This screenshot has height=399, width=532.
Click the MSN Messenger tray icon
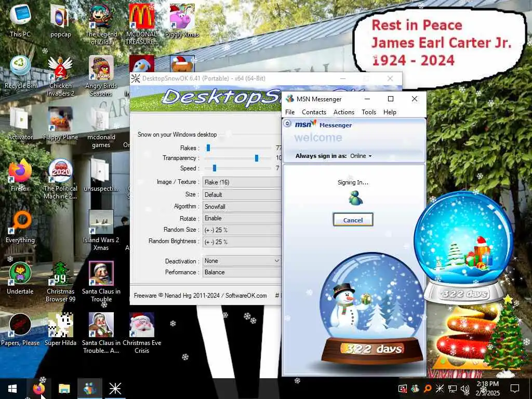tap(415, 389)
